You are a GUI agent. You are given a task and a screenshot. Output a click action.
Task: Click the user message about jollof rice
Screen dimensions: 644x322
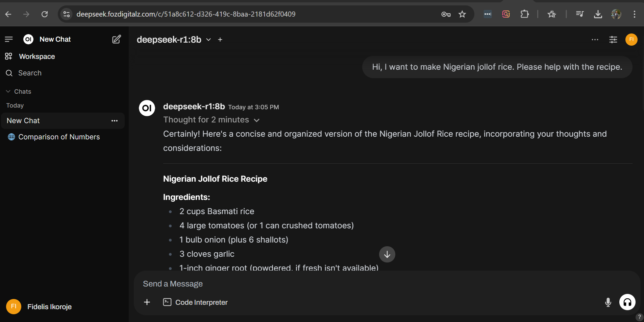497,67
